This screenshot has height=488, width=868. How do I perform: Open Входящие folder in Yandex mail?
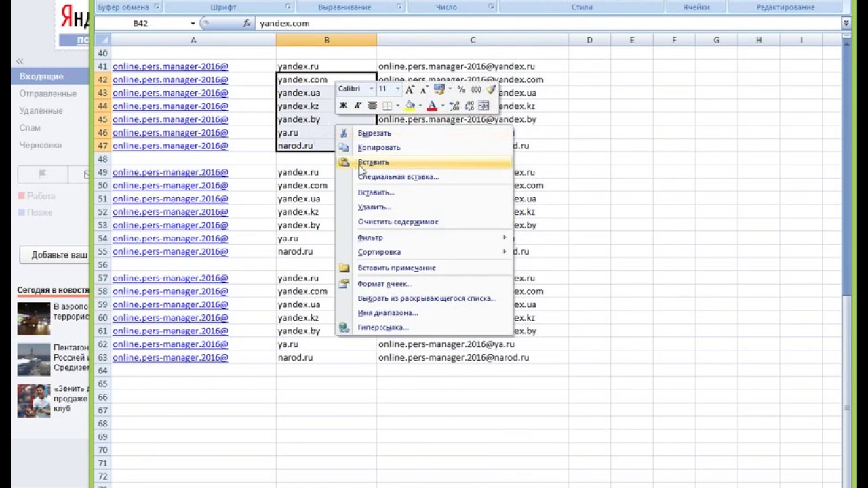point(41,77)
